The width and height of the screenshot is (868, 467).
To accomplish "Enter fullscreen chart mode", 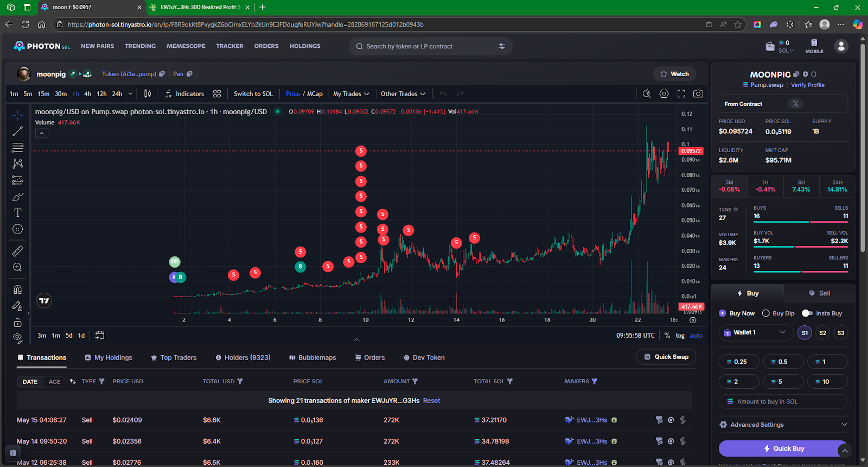I will click(x=681, y=94).
